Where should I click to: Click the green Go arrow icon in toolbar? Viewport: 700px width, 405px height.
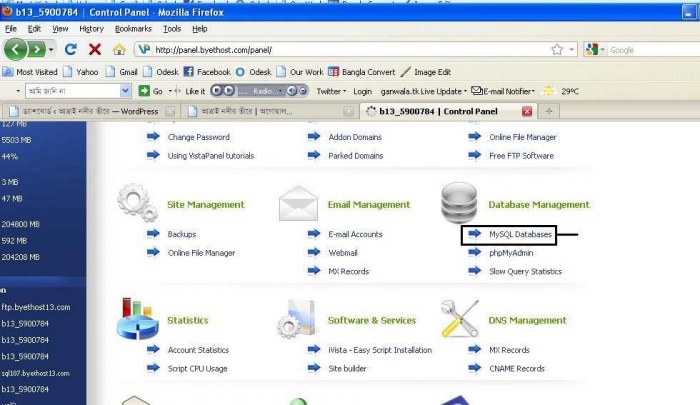(x=144, y=91)
